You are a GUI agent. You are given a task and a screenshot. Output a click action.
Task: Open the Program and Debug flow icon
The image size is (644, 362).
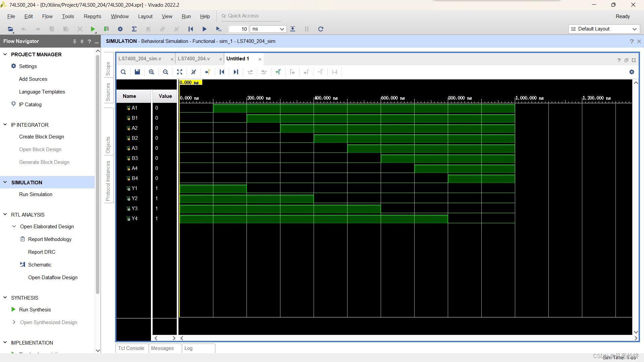click(x=106, y=29)
